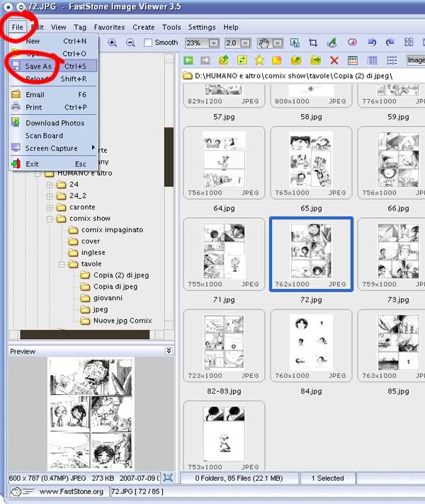Select the Crop tool icon
Screen dimensions: 425x504
tap(312, 42)
